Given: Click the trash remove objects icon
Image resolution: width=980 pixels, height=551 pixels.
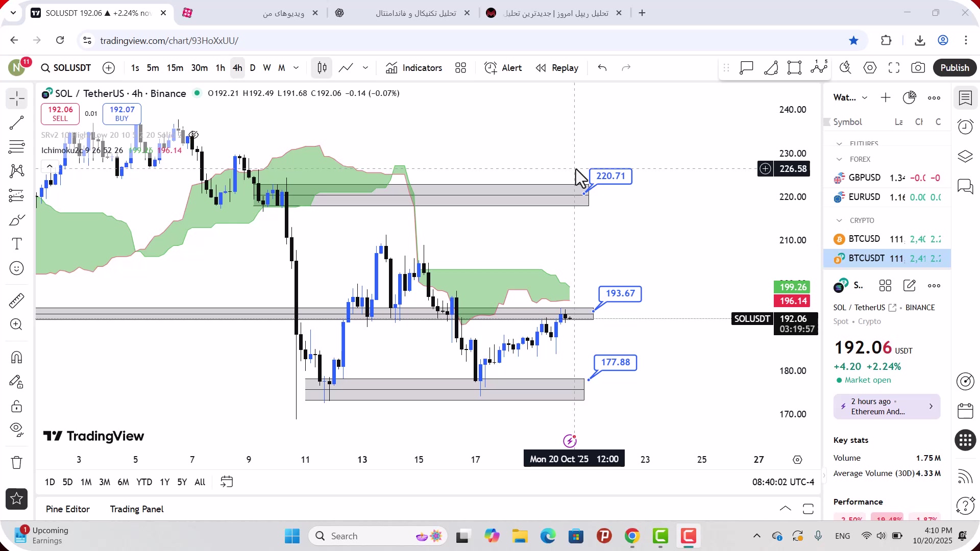Looking at the screenshot, I should tap(16, 462).
